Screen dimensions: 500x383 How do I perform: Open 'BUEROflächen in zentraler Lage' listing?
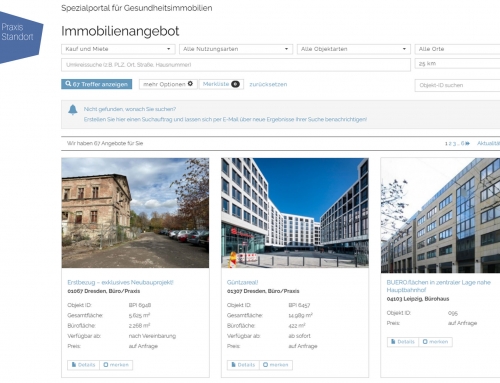click(x=438, y=286)
